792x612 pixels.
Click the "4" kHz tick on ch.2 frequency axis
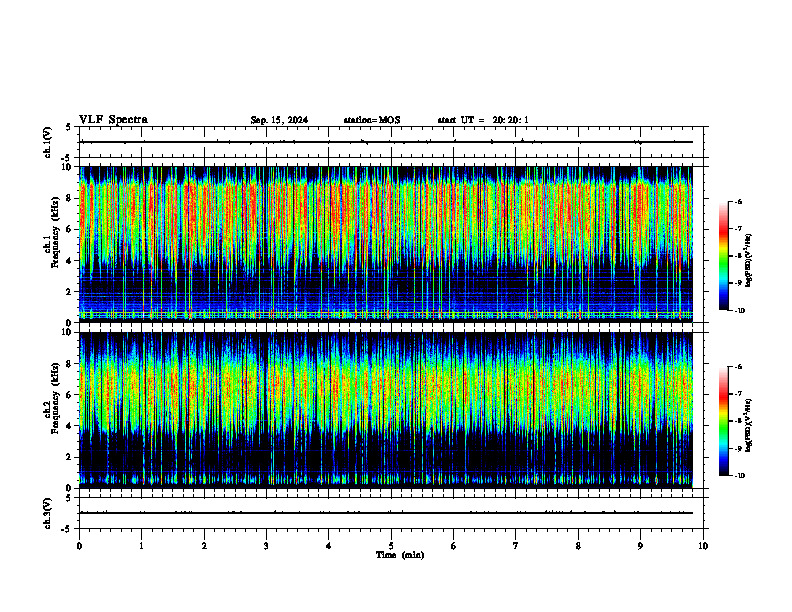69,426
